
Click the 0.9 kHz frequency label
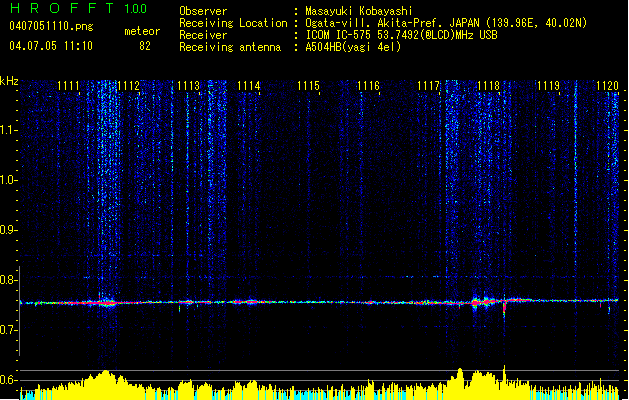[x=8, y=230]
